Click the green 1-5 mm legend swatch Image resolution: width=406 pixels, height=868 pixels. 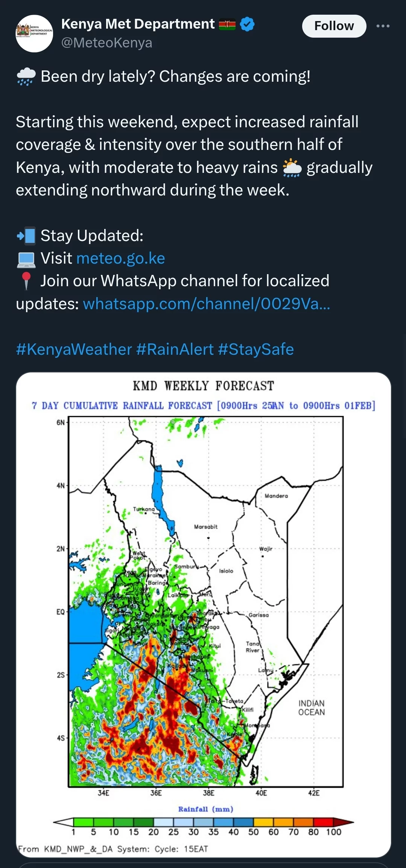84,822
